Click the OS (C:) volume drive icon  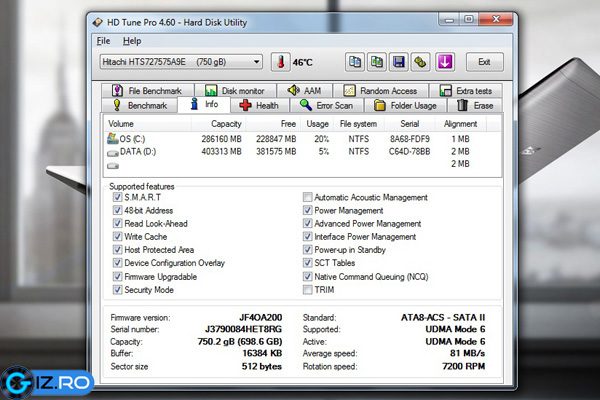click(x=112, y=139)
